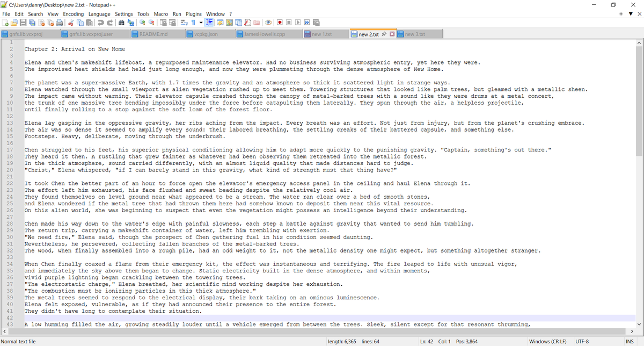Open the Replace toolbar icon
The image size is (644, 346).
[130, 23]
